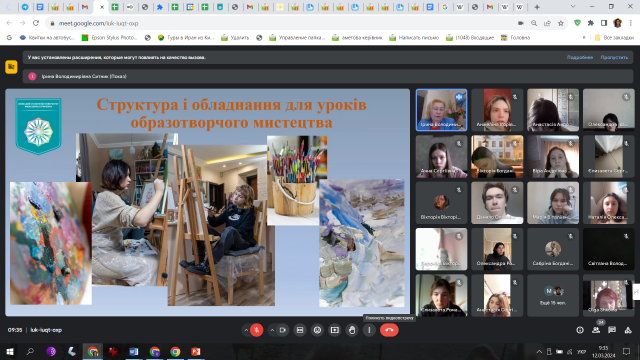Share this page via address bar share icon
Screen dimensions: 640x360
coord(547,23)
